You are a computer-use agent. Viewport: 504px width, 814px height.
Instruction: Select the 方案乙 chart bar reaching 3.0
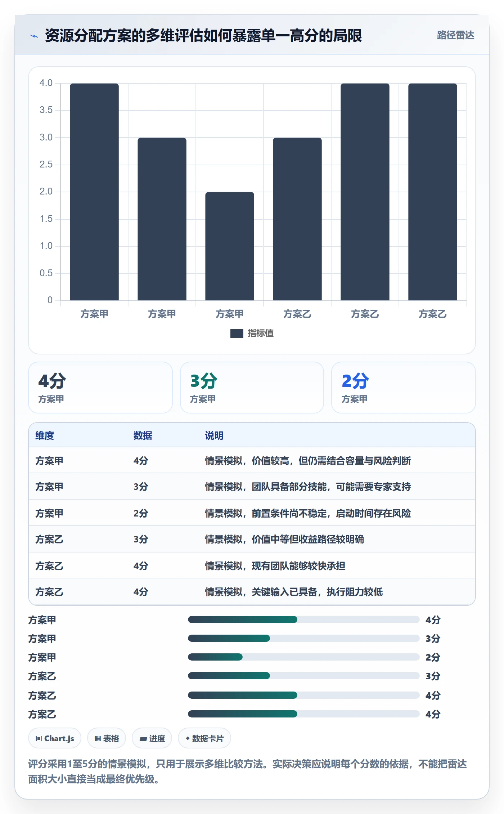297,219
